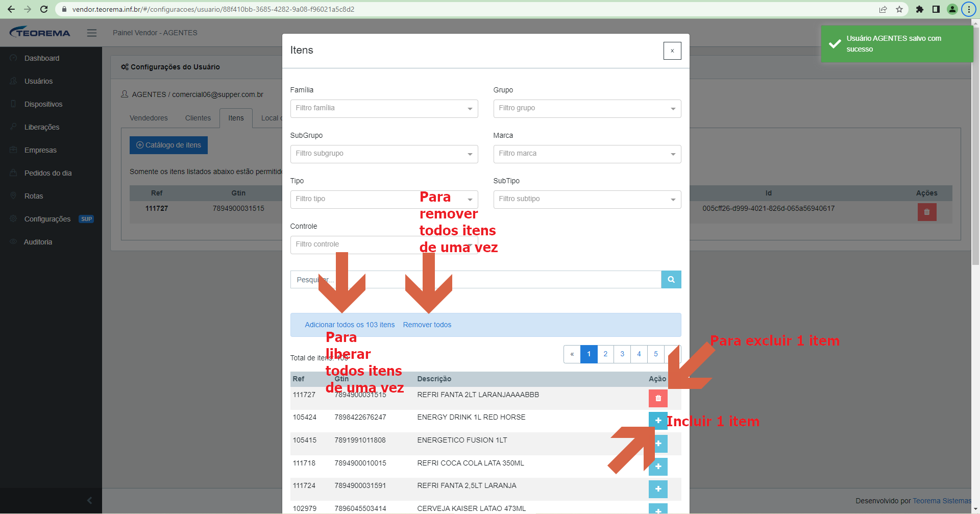Delete item 111727 in the background Ações column
This screenshot has width=980, height=514.
(927, 212)
